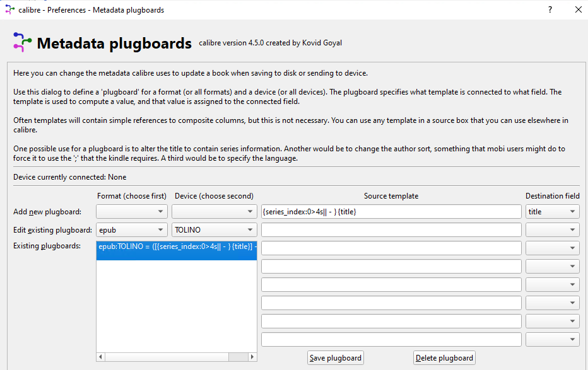Open the empty destination dropdown beside TOLINO row
588x370 pixels.
(x=553, y=230)
